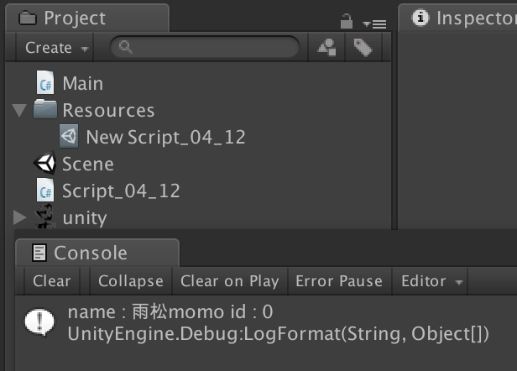Open the Create dropdown menu
The height and width of the screenshot is (371, 517).
[55, 47]
